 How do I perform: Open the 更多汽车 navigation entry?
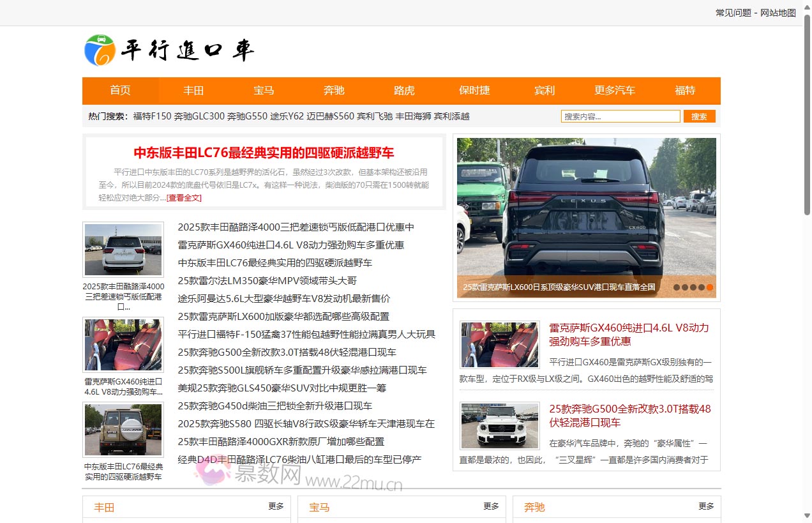614,91
